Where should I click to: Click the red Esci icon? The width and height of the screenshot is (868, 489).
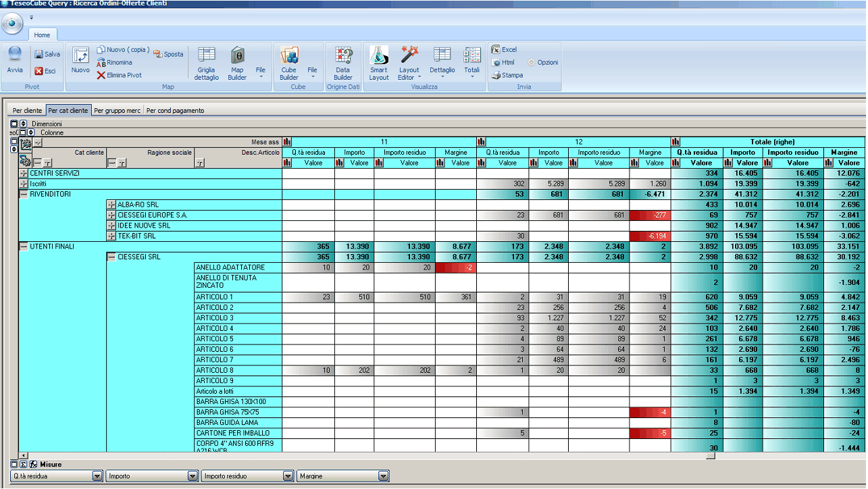39,71
